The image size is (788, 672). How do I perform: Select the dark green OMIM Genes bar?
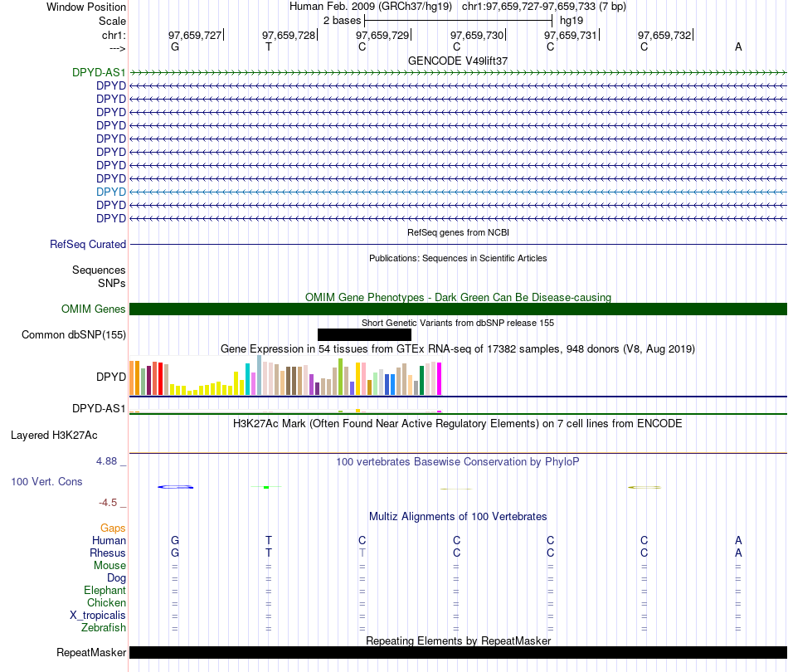point(458,309)
